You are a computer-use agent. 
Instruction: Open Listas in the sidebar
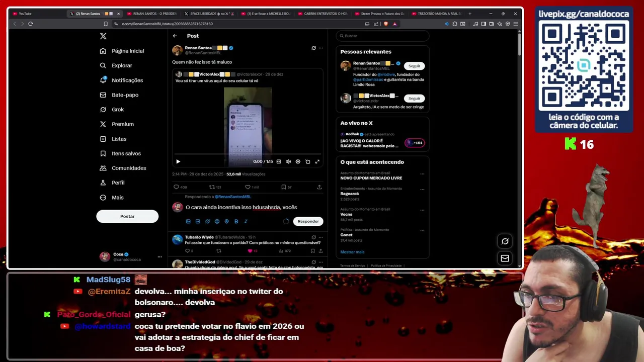[113, 139]
